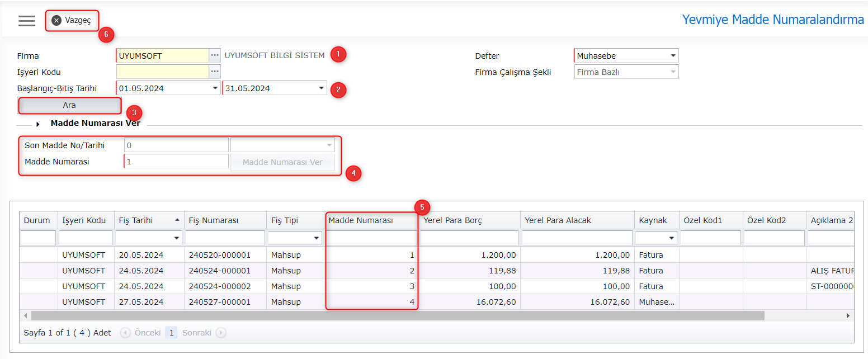
Task: Click the Fiş Numarası filter field
Action: (225, 238)
